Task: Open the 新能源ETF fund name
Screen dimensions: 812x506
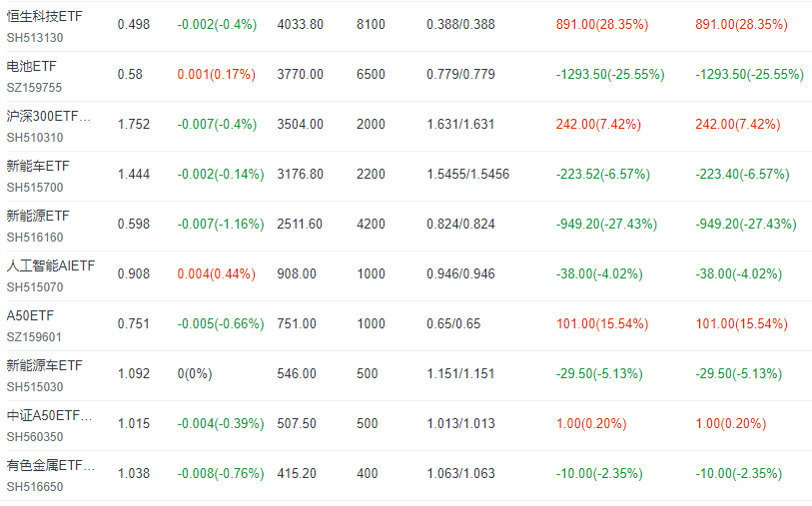Action: [38, 216]
